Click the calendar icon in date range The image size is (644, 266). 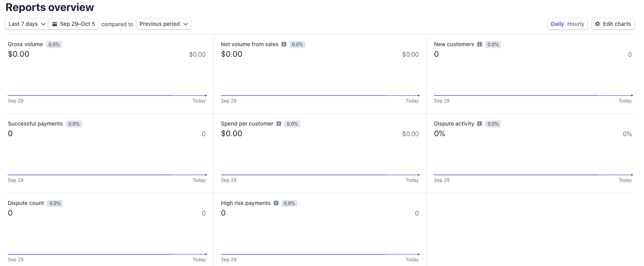pyautogui.click(x=55, y=24)
